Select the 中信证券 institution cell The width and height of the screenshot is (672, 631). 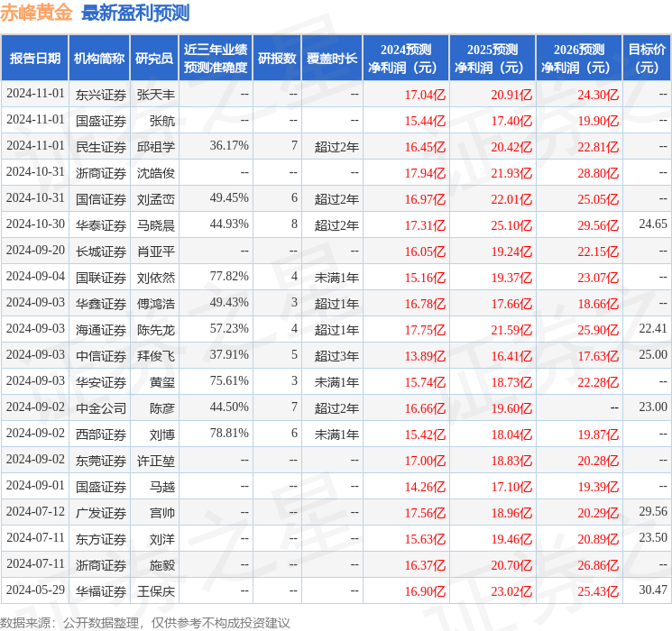tap(101, 356)
